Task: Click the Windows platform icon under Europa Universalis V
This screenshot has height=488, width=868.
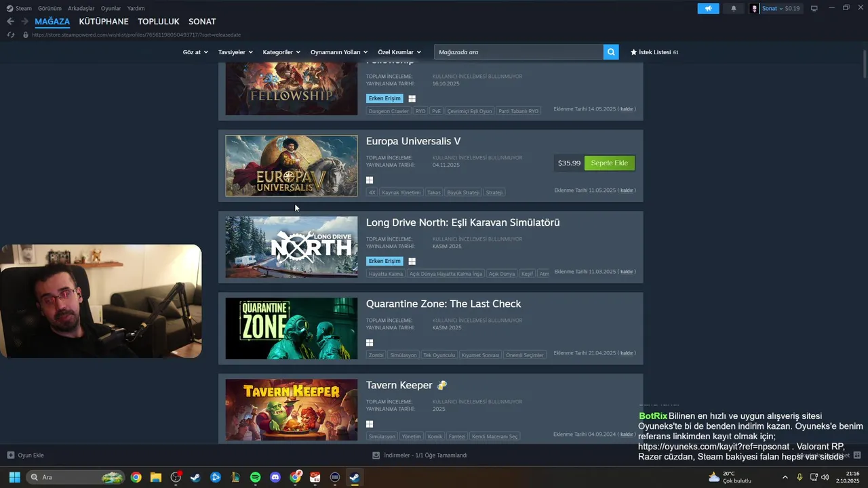Action: click(x=370, y=180)
